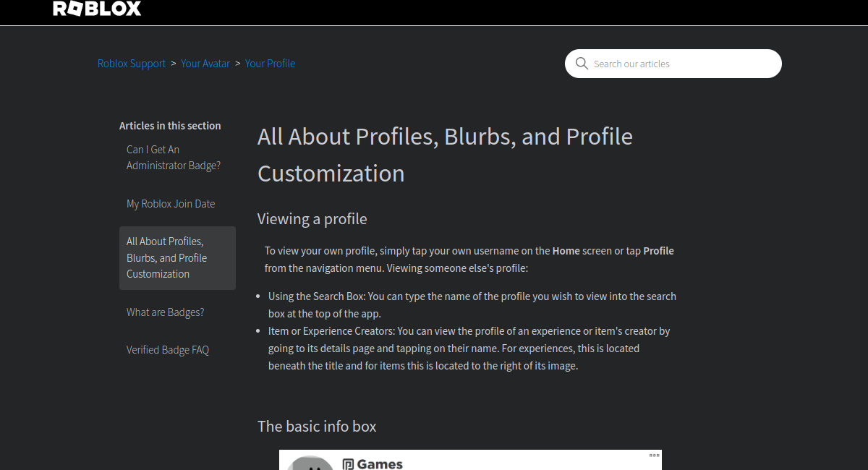The height and width of the screenshot is (470, 868).
Task: Click the bold word 'Home' in paragraph
Action: point(566,251)
